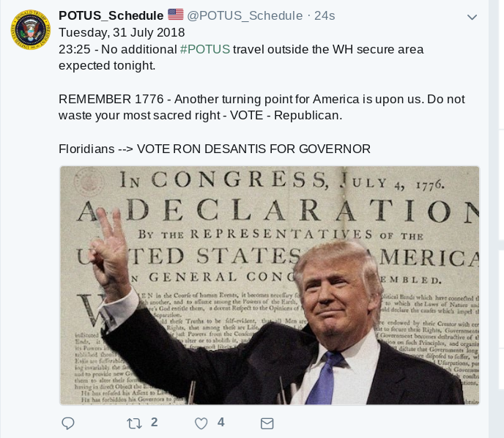Click the 'REMEMBER 1776' tweet paragraph

point(262,107)
